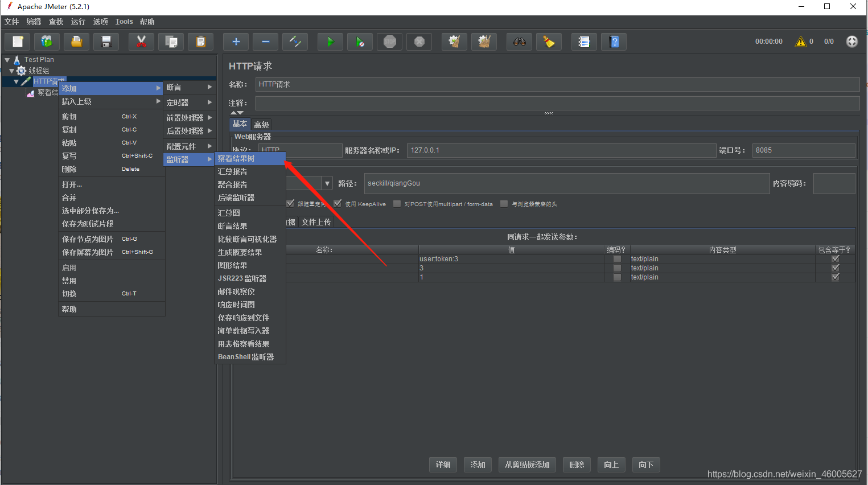Viewport: 868px width, 485px height.
Task: Toggle 包含等于 checkbox for value 1 row
Action: [836, 277]
